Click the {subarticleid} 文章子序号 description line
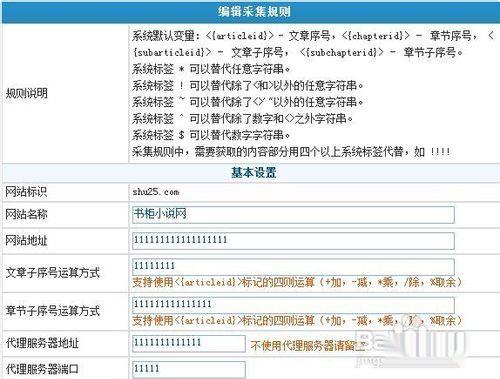The height and width of the screenshot is (379, 500). click(297, 52)
